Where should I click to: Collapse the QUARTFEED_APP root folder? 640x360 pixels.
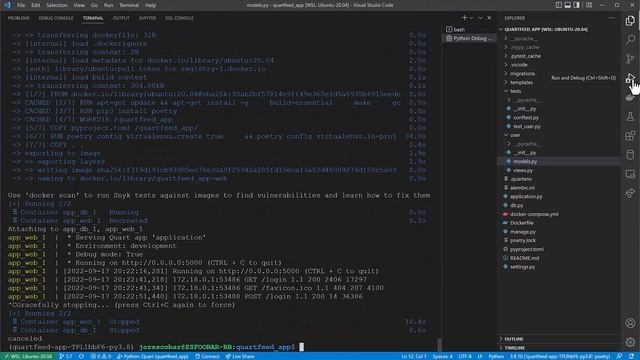pos(546,29)
